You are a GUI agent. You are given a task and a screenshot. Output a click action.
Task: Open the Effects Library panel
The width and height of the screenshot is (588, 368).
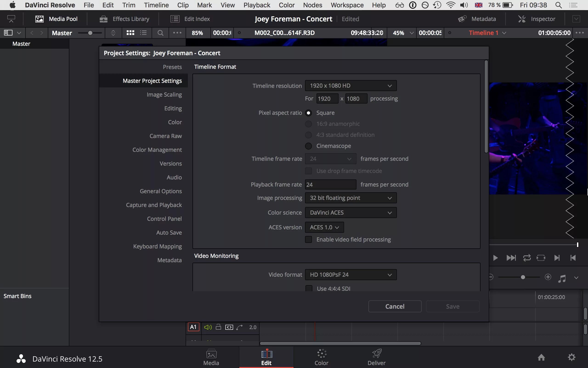click(124, 19)
